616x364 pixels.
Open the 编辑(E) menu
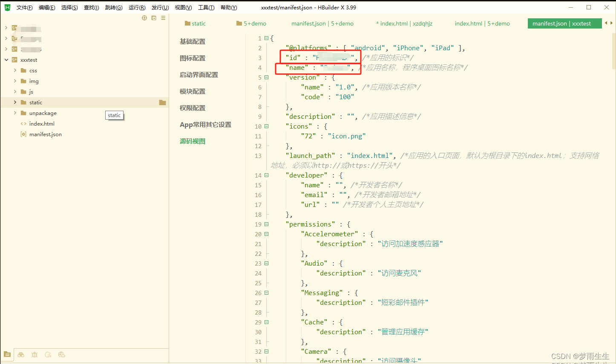pyautogui.click(x=47, y=8)
